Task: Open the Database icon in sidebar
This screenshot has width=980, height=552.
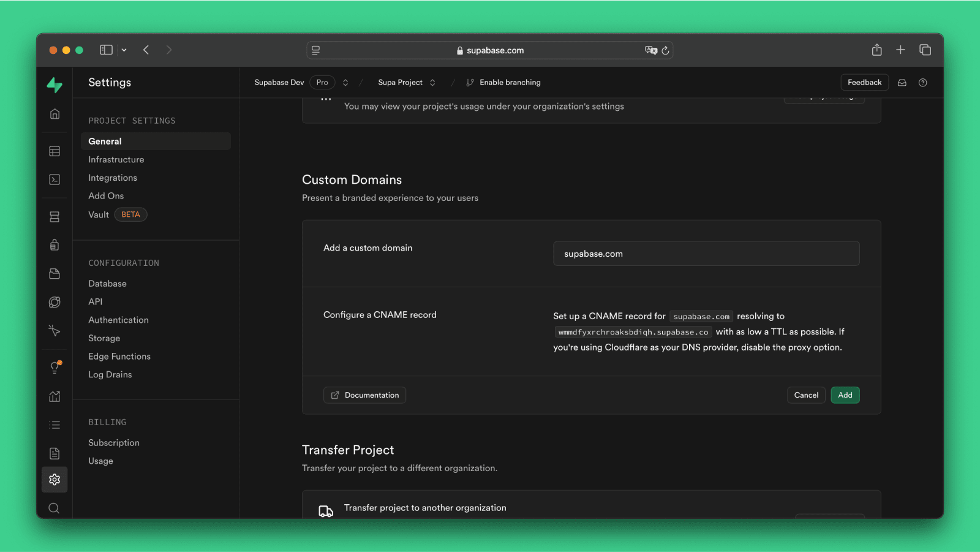Action: point(55,217)
